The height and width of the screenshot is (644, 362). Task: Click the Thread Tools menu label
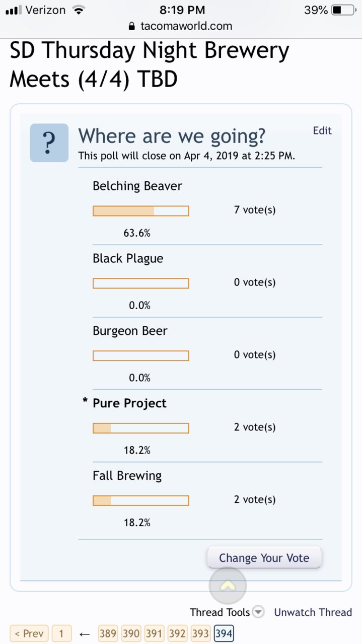point(220,612)
